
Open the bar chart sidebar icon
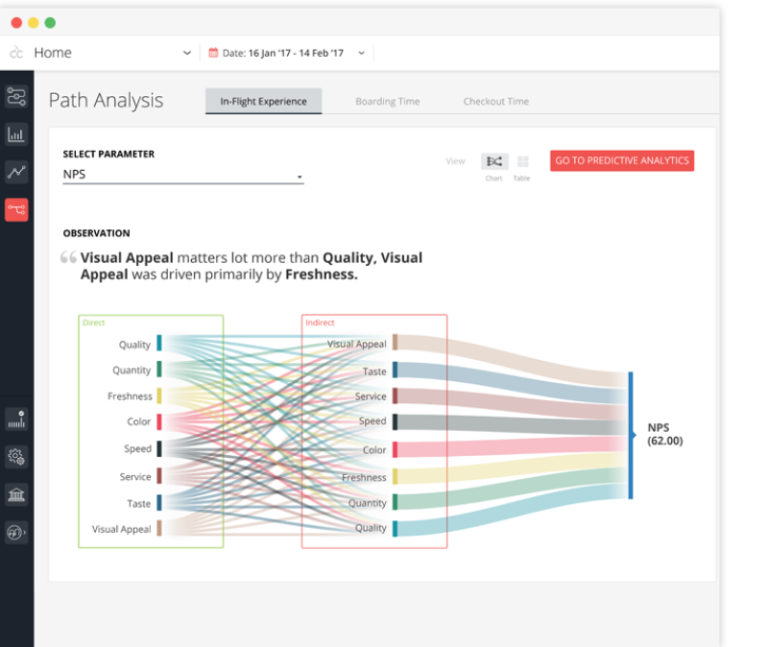(16, 134)
